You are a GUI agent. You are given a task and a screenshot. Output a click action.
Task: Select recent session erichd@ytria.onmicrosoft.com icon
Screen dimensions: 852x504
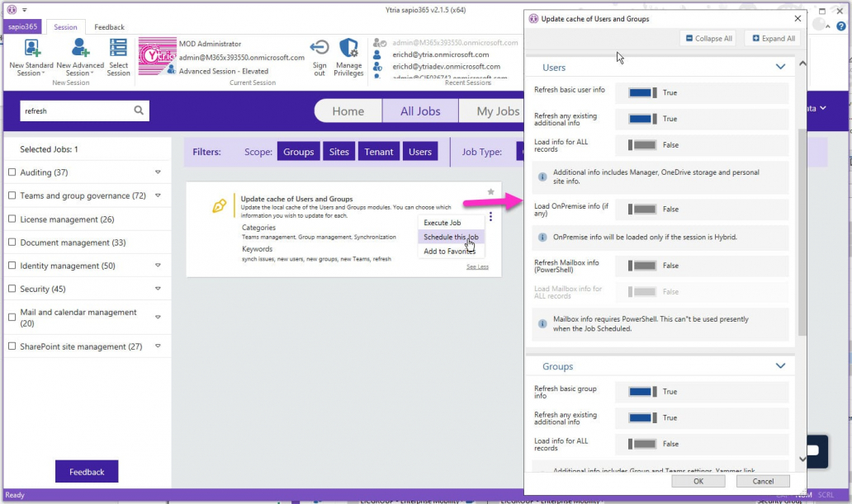[x=377, y=54]
